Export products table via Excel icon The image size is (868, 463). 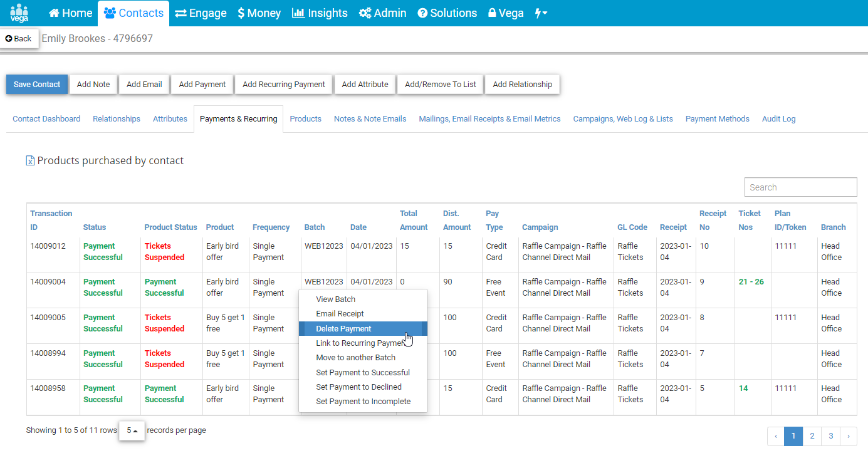pyautogui.click(x=30, y=161)
